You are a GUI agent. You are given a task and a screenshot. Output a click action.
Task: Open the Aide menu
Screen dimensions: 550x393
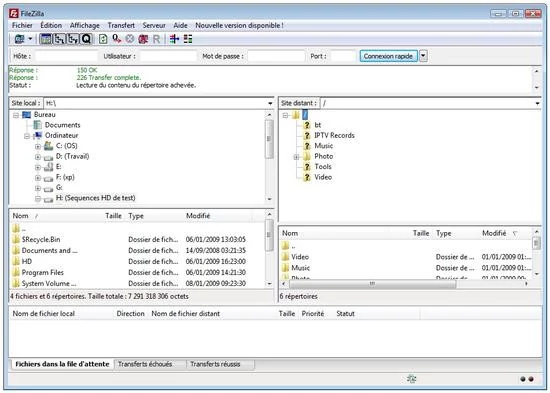[x=180, y=25]
